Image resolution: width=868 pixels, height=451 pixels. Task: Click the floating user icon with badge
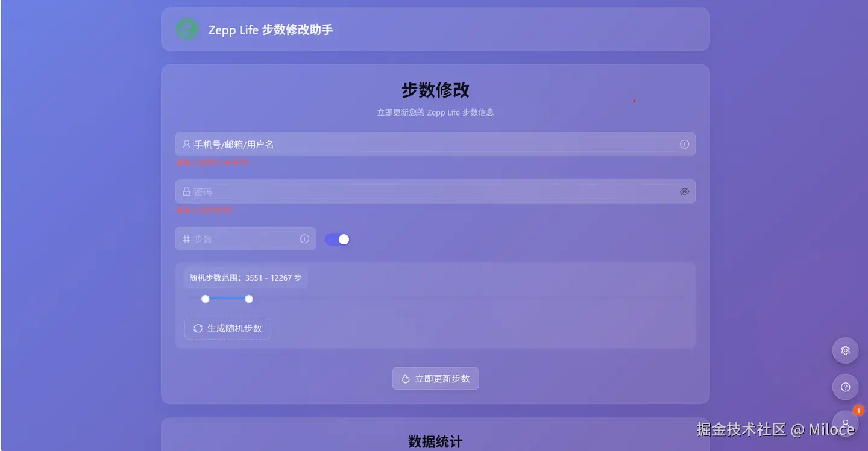[845, 423]
